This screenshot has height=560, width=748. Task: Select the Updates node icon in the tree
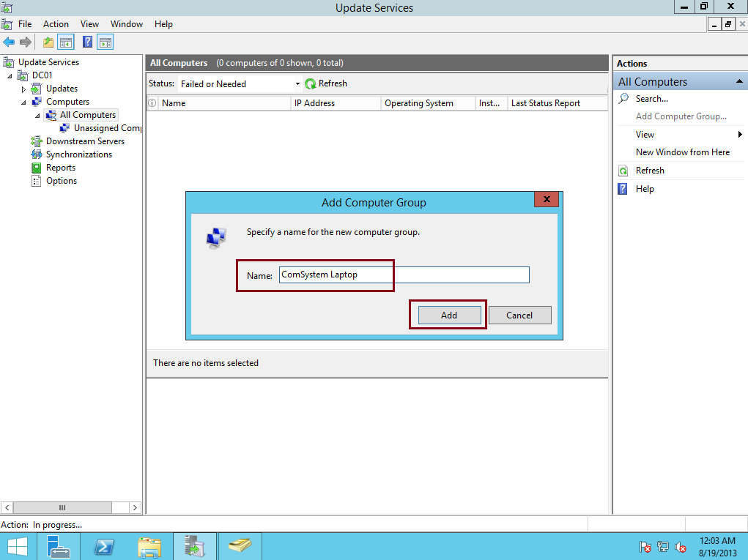(x=37, y=88)
